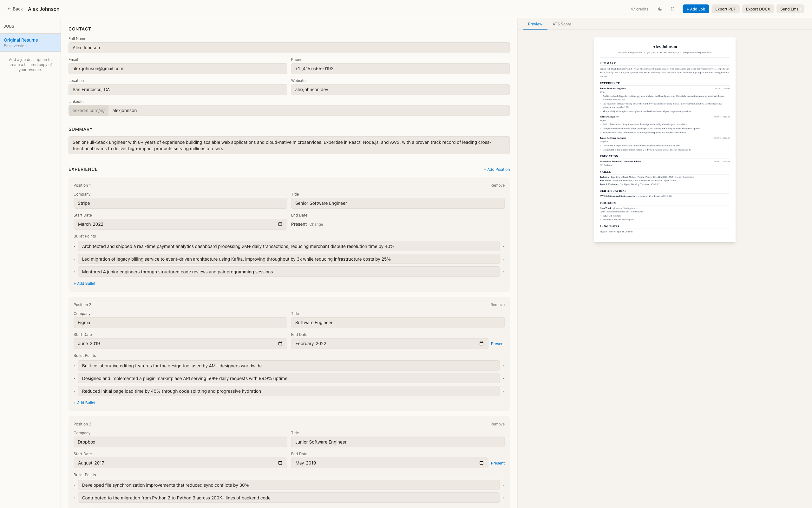Screen dimensions: 812x508
Task: Go back with the Back arrow
Action: 16,9
